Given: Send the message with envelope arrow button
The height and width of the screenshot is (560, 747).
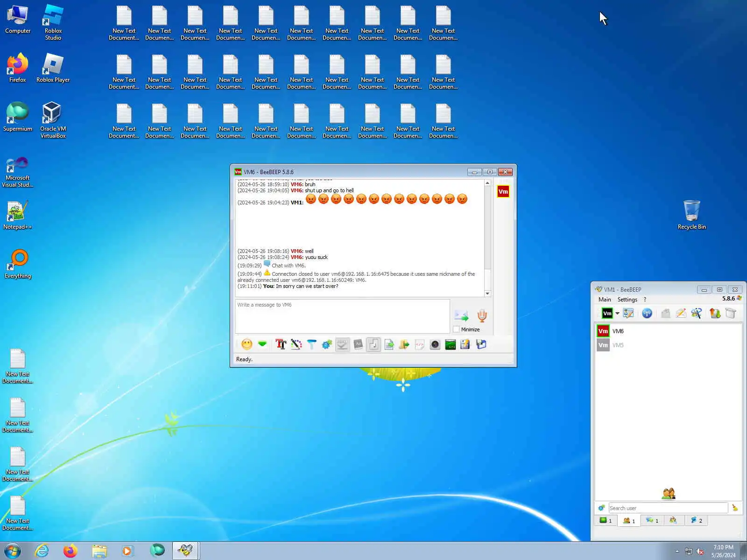Looking at the screenshot, I should click(x=461, y=315).
